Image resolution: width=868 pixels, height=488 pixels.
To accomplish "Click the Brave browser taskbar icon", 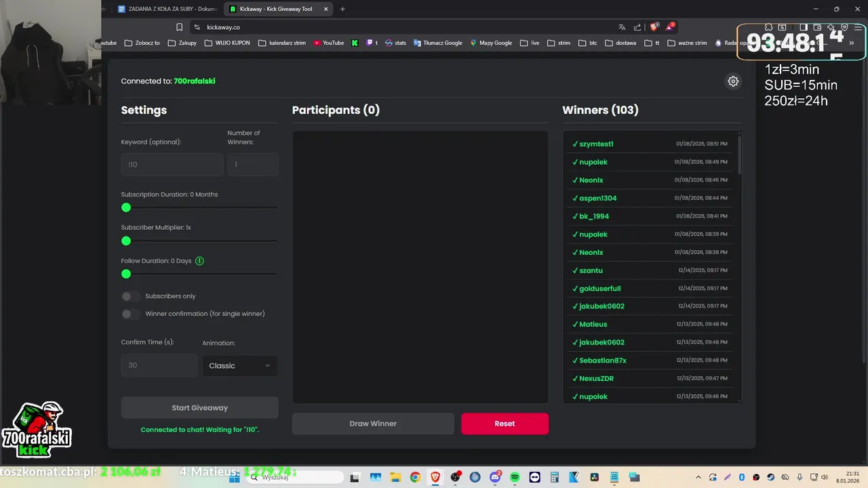I will click(x=435, y=477).
